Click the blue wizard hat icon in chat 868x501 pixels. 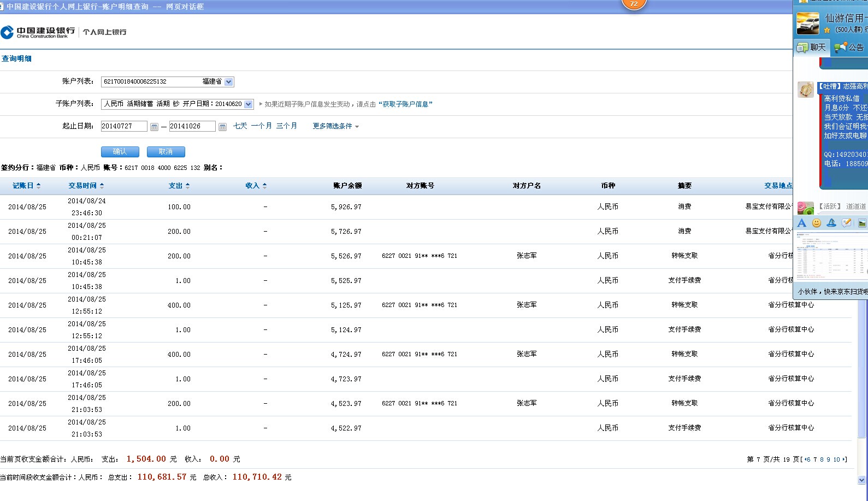click(831, 223)
